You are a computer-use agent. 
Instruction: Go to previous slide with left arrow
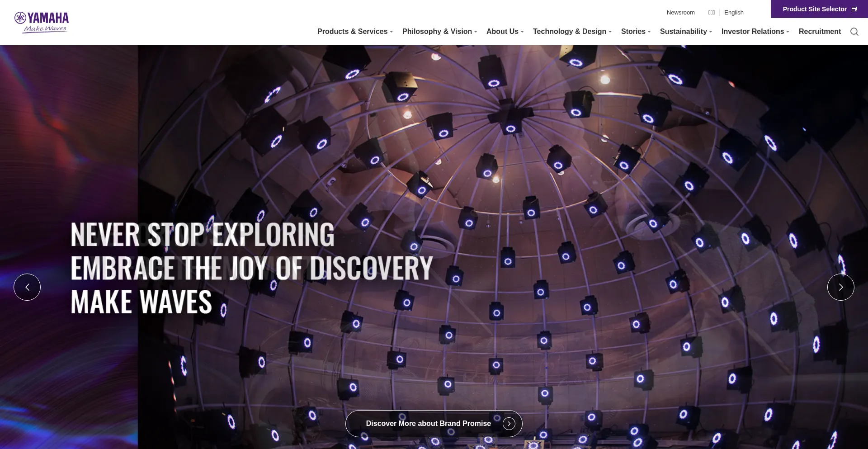coord(27,287)
